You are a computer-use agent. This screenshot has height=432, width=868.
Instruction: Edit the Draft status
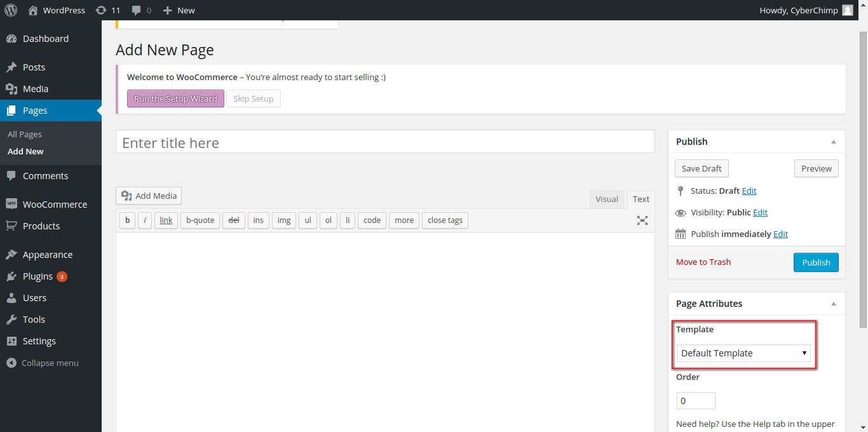[x=749, y=191]
